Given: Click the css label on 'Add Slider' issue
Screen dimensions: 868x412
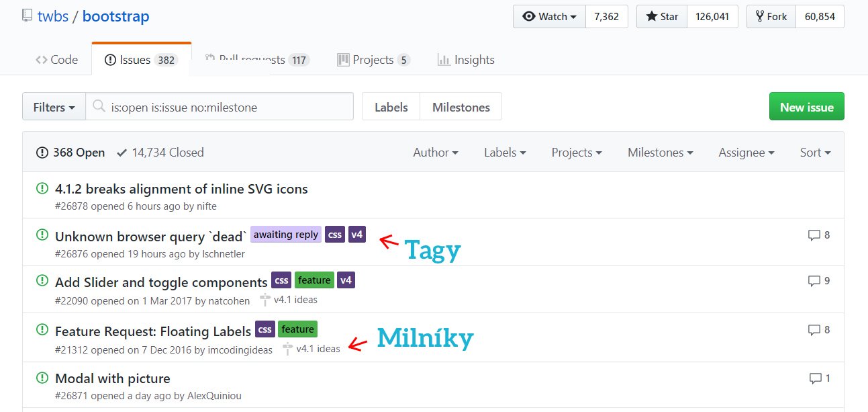Looking at the screenshot, I should [281, 280].
